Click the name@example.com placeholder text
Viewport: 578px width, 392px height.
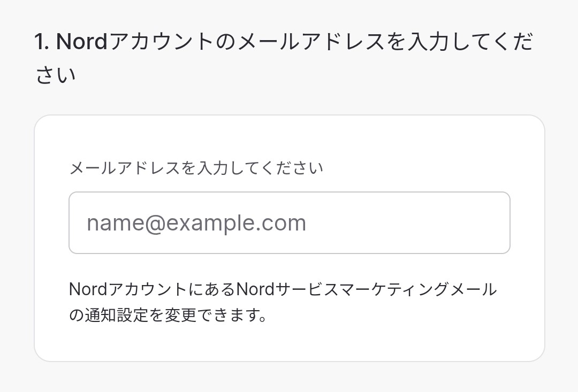click(x=196, y=223)
